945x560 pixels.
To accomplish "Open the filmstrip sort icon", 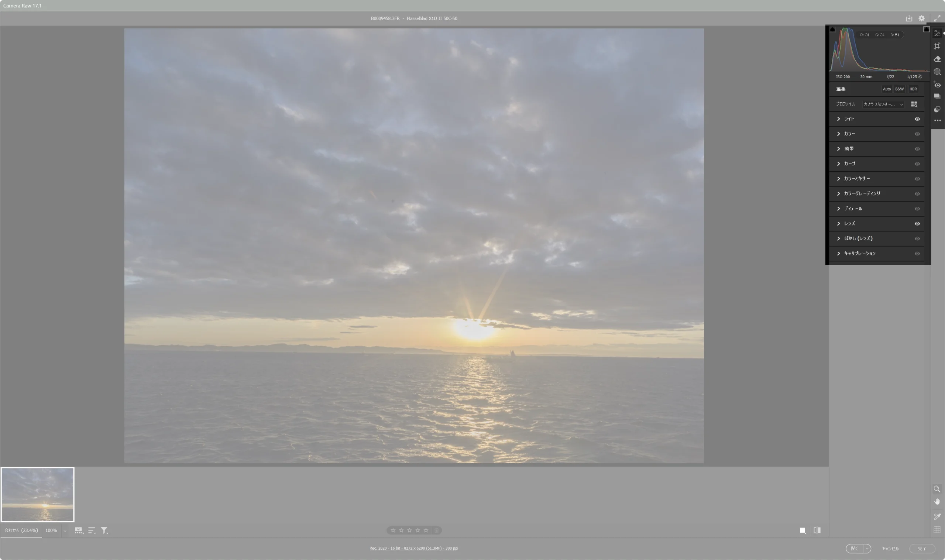I will coord(92,530).
